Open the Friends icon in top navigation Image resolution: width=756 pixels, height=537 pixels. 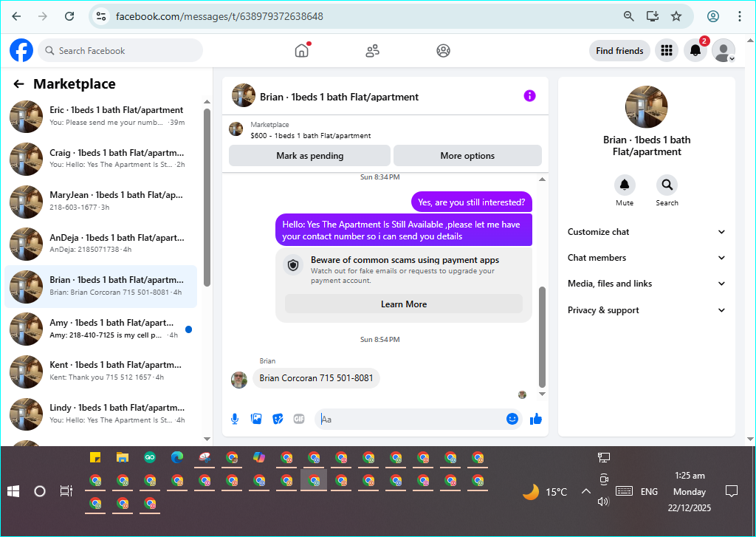coord(372,51)
